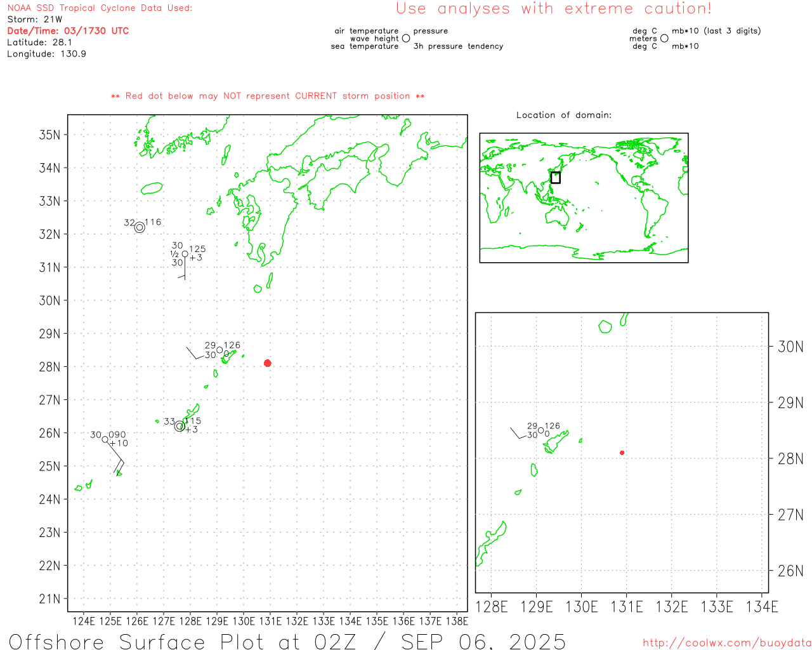Viewport: 812px width, 650px height.
Task: Click the 30N label on inset map
Action: tap(790, 347)
